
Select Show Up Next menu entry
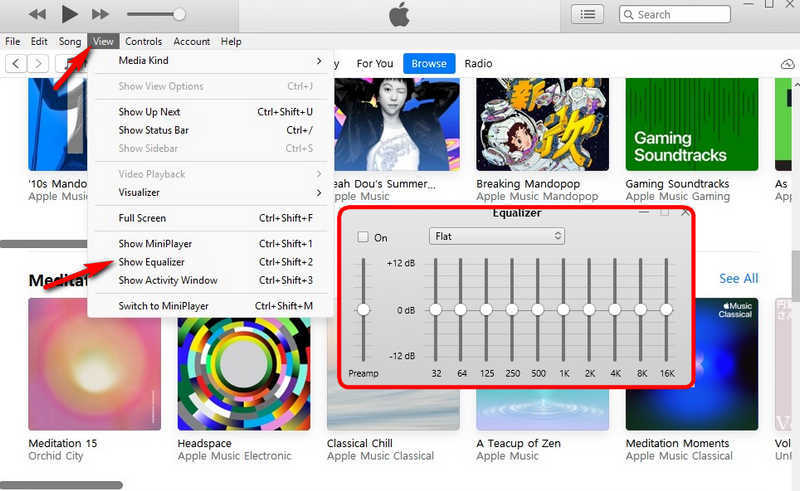point(210,112)
